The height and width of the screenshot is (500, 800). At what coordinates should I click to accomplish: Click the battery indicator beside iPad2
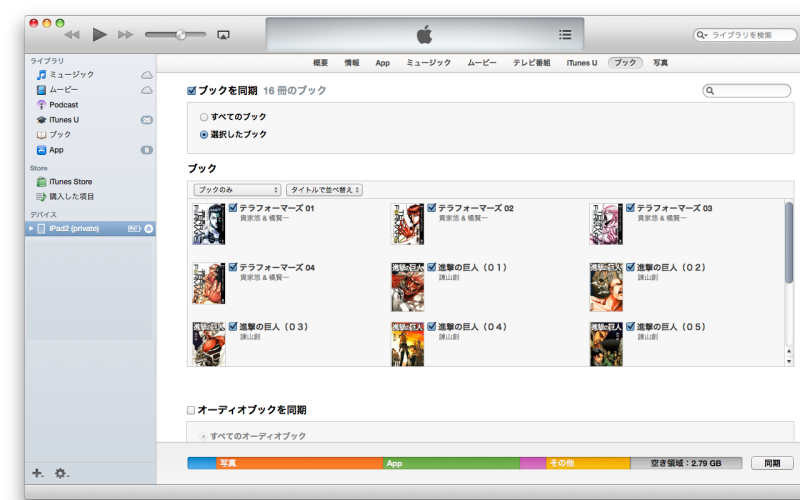(x=134, y=229)
